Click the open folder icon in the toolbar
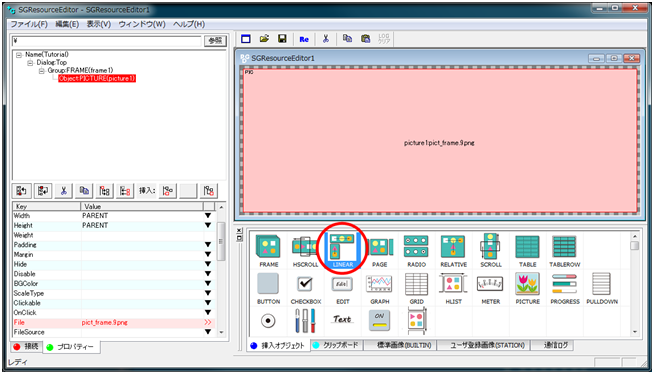654x374 pixels. click(x=264, y=39)
